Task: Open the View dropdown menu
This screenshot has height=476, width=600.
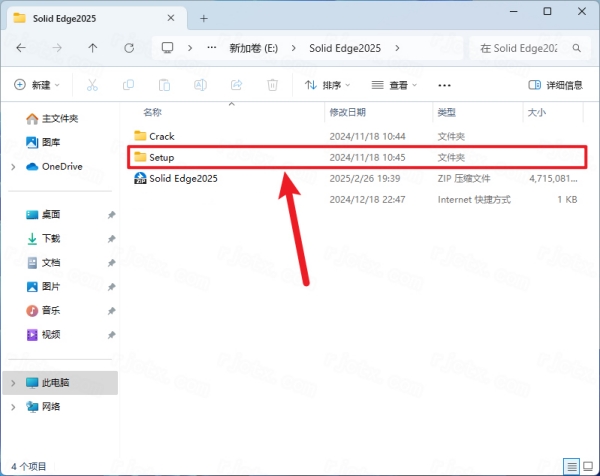Action: (x=392, y=86)
